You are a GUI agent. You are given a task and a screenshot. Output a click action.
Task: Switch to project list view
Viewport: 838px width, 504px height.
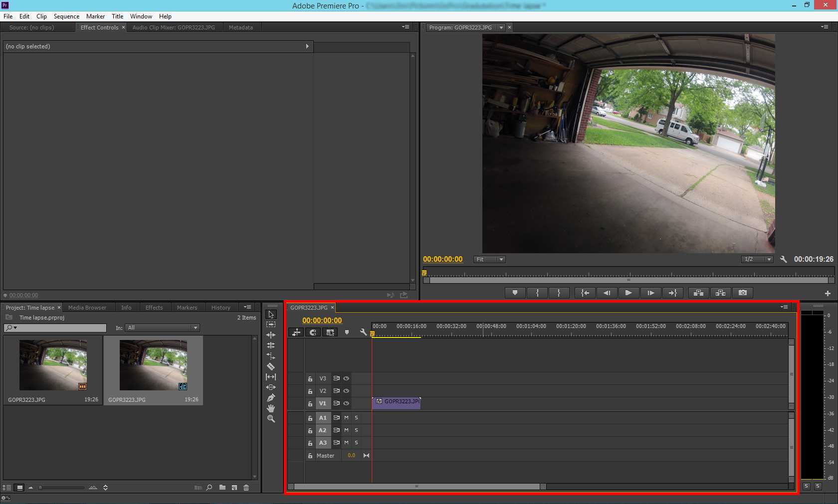point(7,488)
